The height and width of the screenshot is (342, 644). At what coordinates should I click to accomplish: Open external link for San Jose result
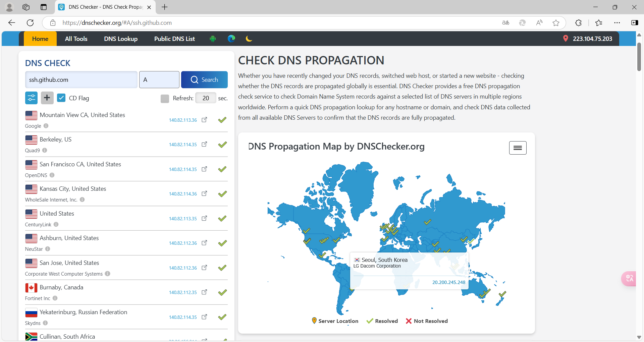(x=204, y=268)
